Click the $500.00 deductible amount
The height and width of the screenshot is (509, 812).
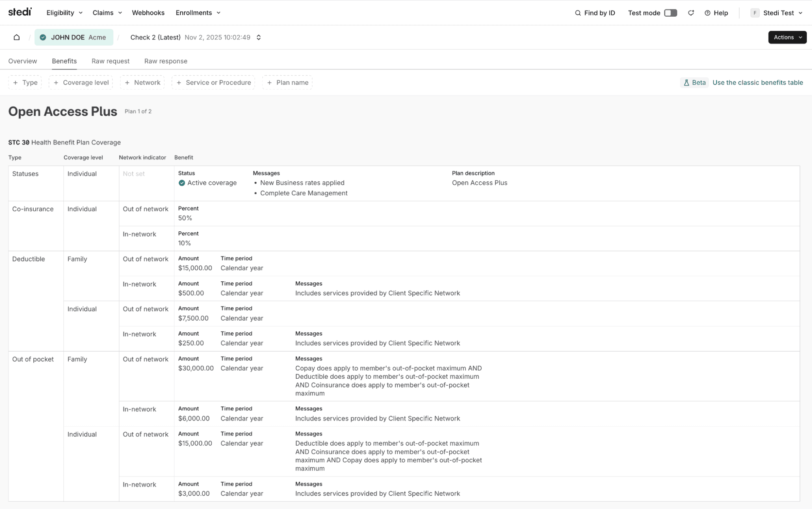tap(191, 293)
